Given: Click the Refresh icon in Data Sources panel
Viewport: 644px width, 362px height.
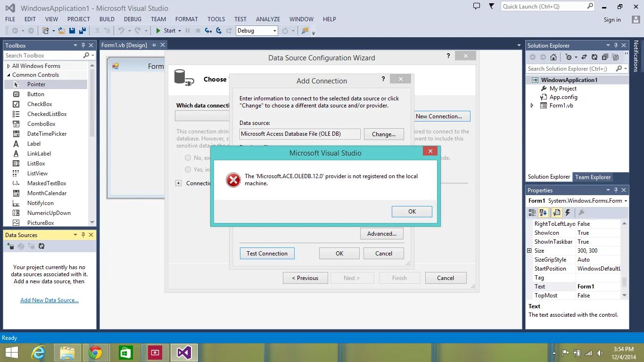Looking at the screenshot, I should click(x=41, y=246).
